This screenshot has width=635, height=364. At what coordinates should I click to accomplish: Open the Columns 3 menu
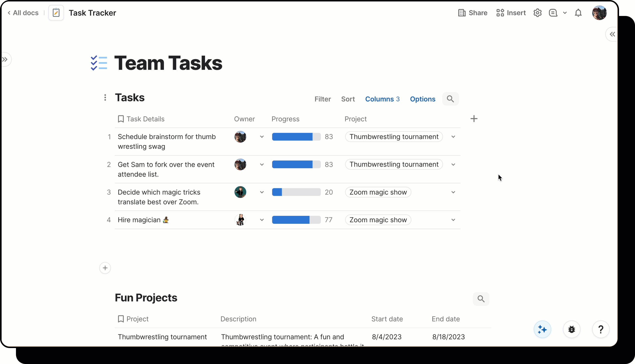click(x=382, y=99)
